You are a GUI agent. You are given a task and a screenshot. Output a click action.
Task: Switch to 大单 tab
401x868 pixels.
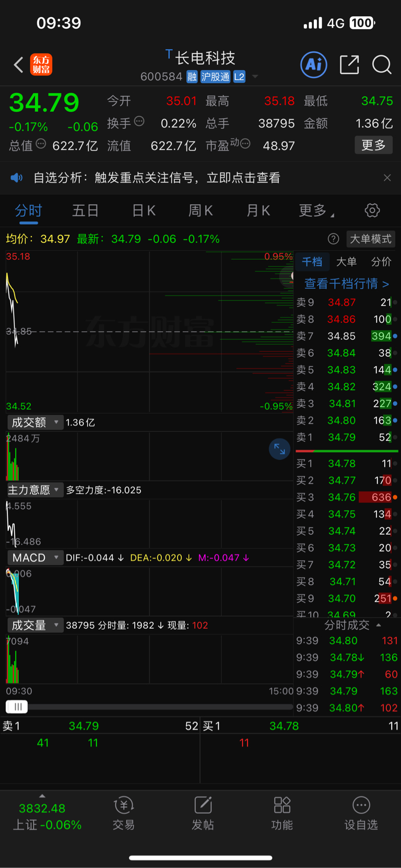346,262
